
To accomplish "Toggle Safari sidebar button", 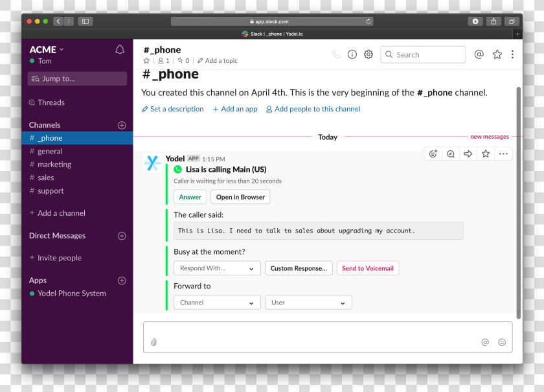I will 85,21.
